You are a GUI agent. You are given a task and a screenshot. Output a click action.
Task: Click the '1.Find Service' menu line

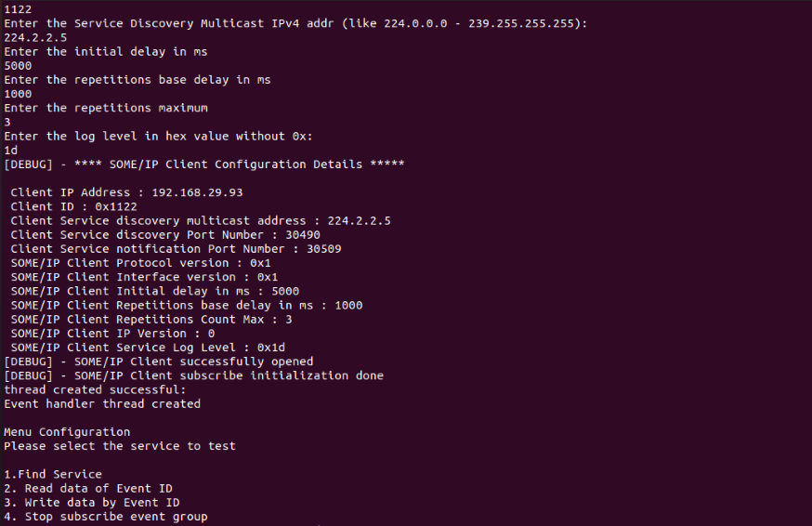(x=53, y=474)
